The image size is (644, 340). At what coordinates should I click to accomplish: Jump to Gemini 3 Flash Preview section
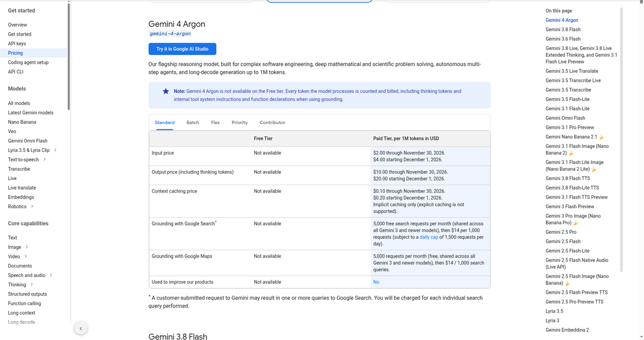click(570, 207)
